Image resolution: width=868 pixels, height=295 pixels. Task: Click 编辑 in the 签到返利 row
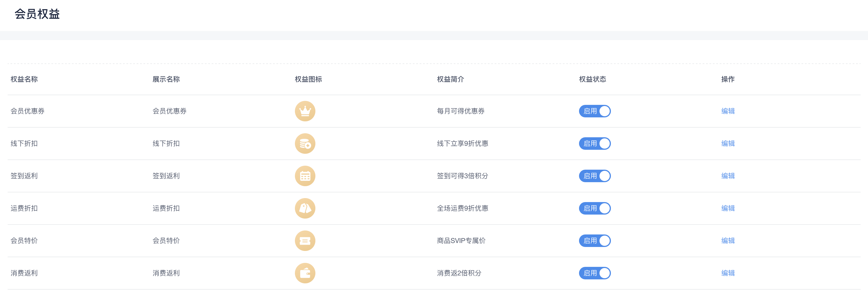click(x=728, y=176)
